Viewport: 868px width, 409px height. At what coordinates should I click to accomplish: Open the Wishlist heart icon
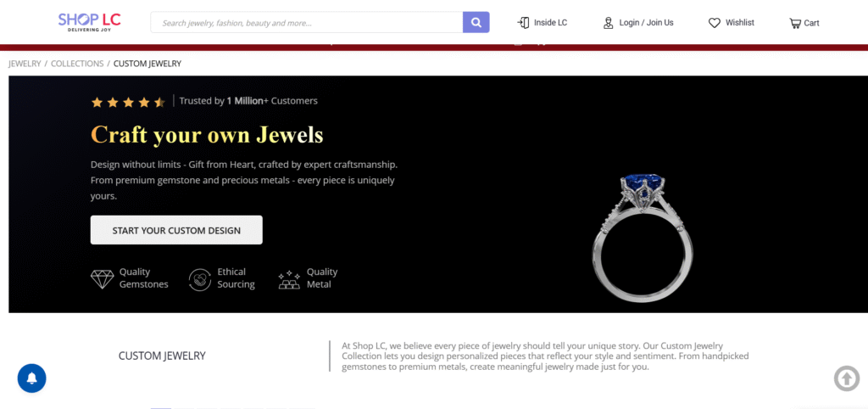tap(715, 23)
